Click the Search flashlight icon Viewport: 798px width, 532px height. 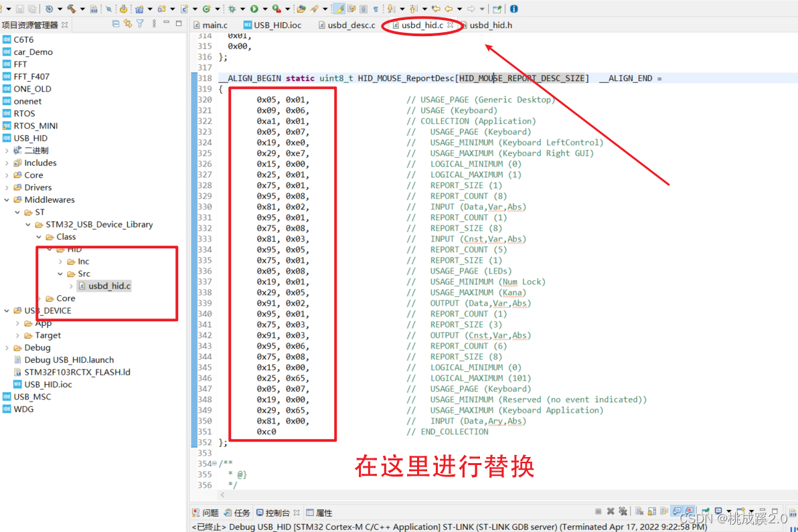315,9
